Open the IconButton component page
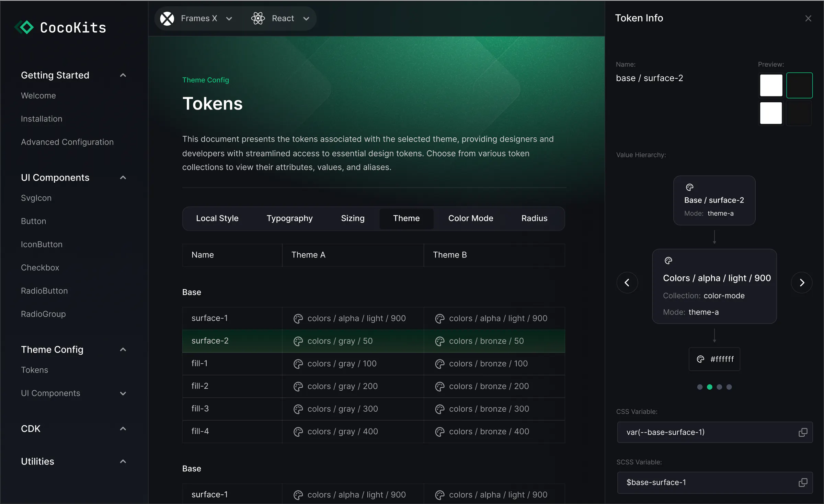Viewport: 824px width, 504px height. (x=42, y=244)
